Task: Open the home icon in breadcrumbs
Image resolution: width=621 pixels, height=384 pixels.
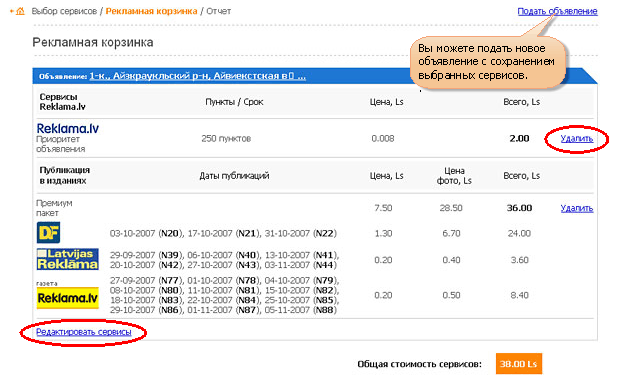Action: pyautogui.click(x=20, y=11)
